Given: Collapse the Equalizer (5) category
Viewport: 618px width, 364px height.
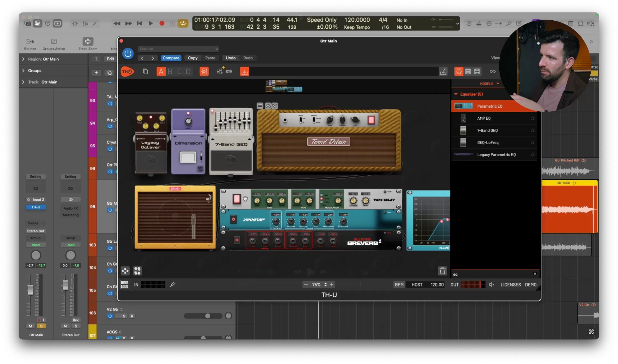Looking at the screenshot, I should (x=456, y=94).
